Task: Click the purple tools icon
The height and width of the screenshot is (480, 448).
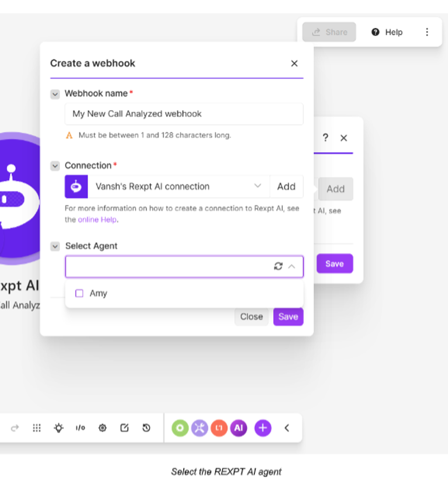Action: 200,428
